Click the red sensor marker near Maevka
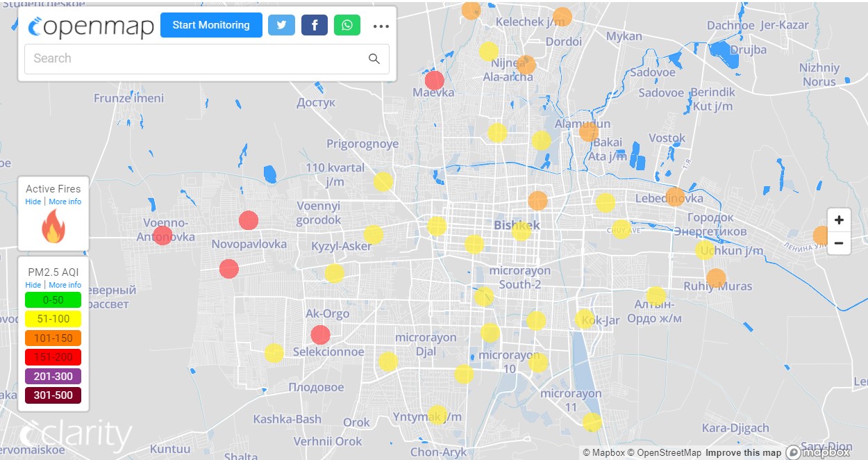Viewport: 868px width, 460px height. tap(435, 81)
